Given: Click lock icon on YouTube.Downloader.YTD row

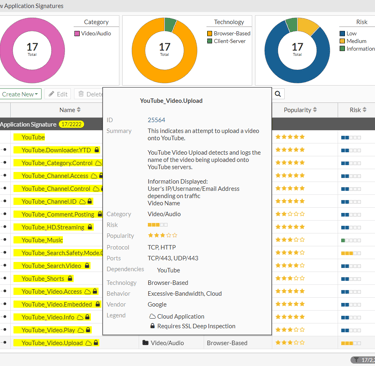Looking at the screenshot, I should 97,150.
